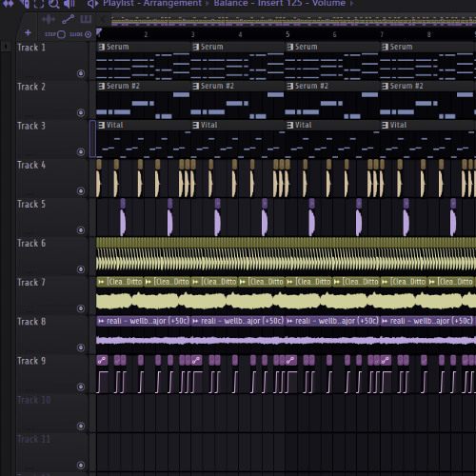476x476 pixels.
Task: Click the Balance - Insert 125 - Volume breadcrumb
Action: 280,3
